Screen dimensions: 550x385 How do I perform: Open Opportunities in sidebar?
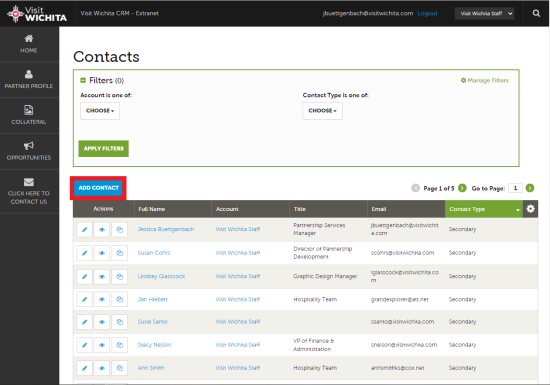coord(29,151)
